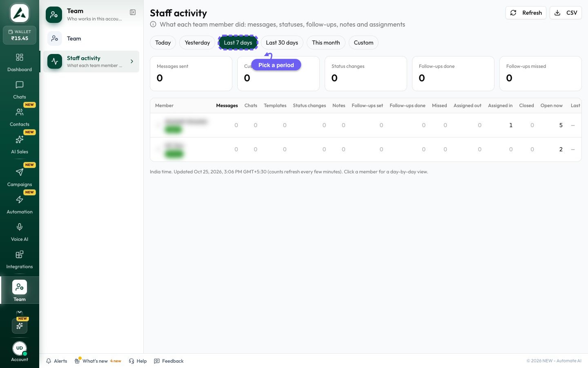Click the Open now value 5
The height and width of the screenshot is (368, 588).
[x=561, y=125]
